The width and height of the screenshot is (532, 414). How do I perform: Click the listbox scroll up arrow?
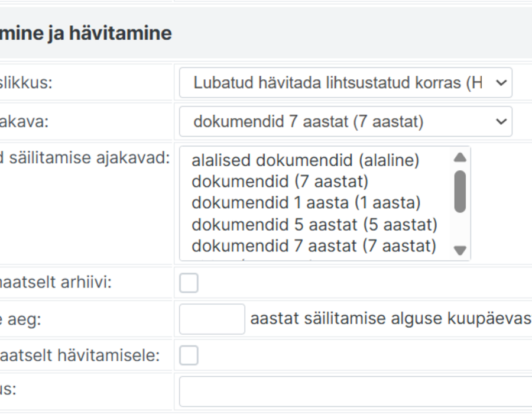point(460,157)
